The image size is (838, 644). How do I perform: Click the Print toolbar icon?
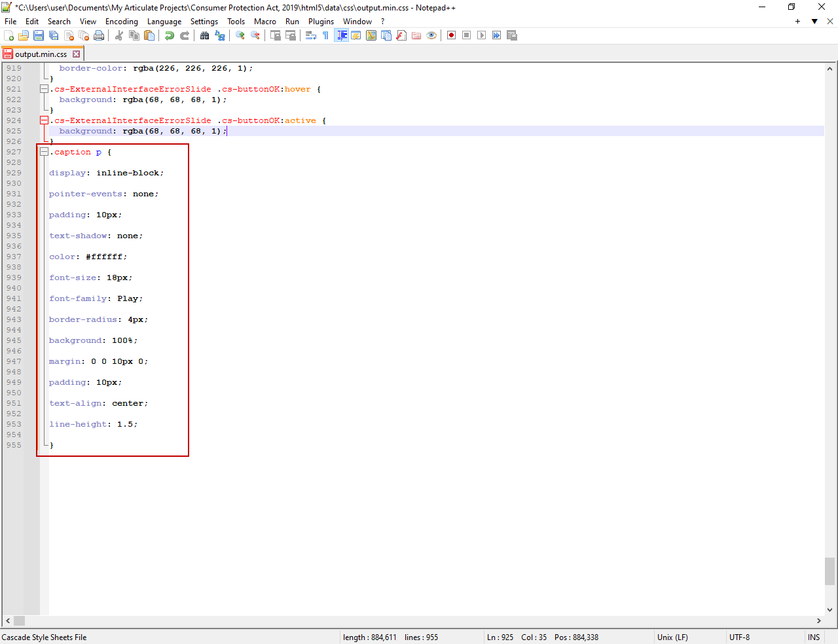(x=99, y=35)
